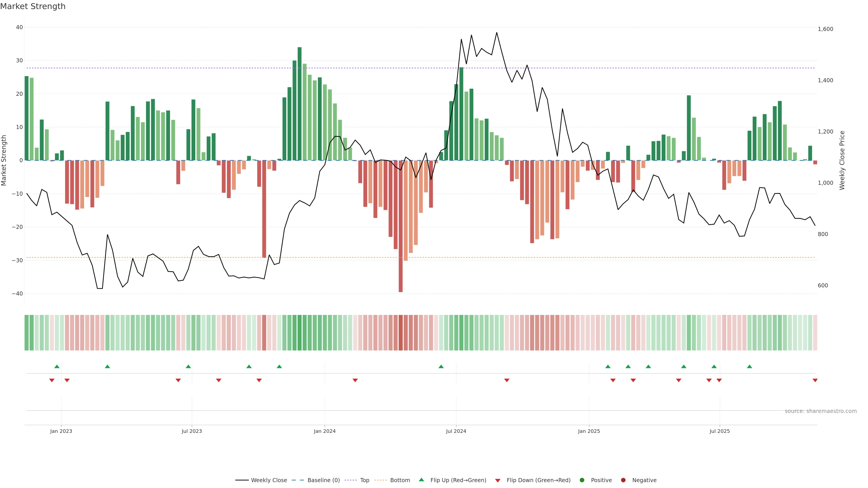Click the green Positive circle in legend

[x=582, y=480]
